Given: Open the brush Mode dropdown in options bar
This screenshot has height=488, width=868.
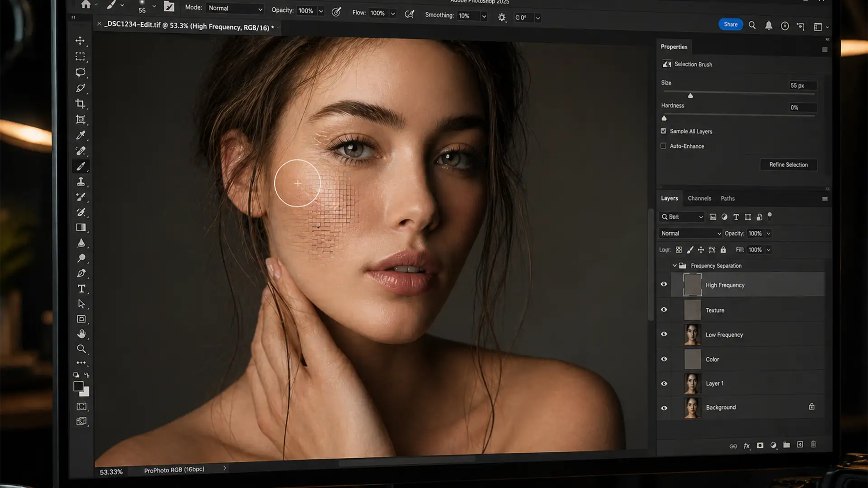Looking at the screenshot, I should tap(234, 8).
